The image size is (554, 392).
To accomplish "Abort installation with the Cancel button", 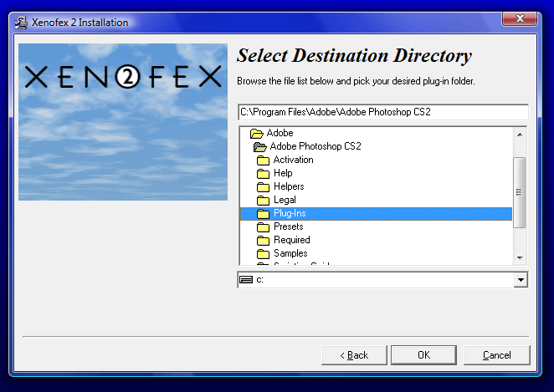I will (497, 355).
